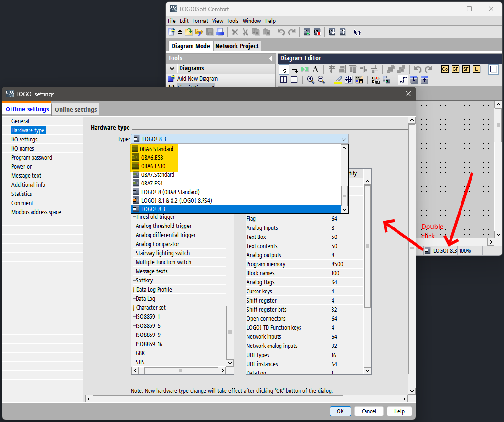Switch to the Online settings tab

click(75, 109)
